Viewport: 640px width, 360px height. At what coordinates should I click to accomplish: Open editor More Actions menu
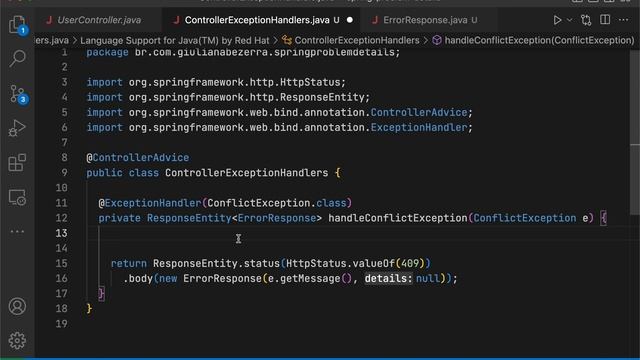[623, 20]
